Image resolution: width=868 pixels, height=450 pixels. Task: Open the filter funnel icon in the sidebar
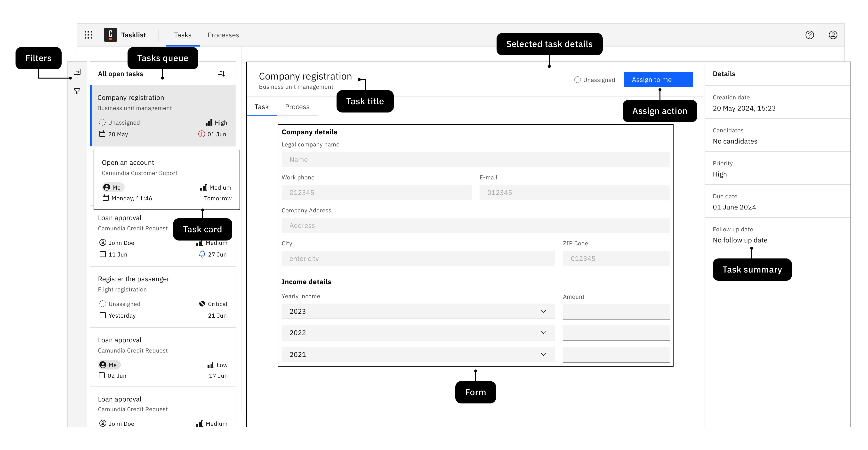77,91
